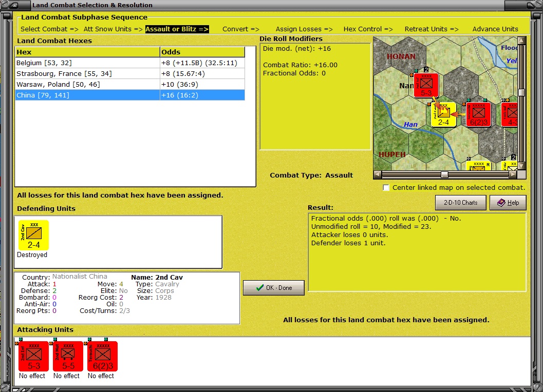
Task: Click the minimap horizontal scrollbar thumb
Action: [444, 175]
